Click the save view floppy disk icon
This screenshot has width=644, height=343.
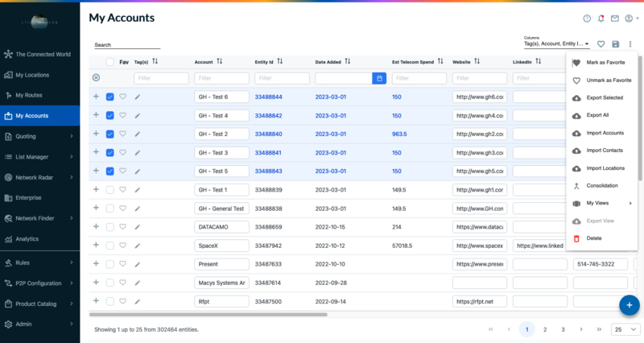pyautogui.click(x=616, y=44)
